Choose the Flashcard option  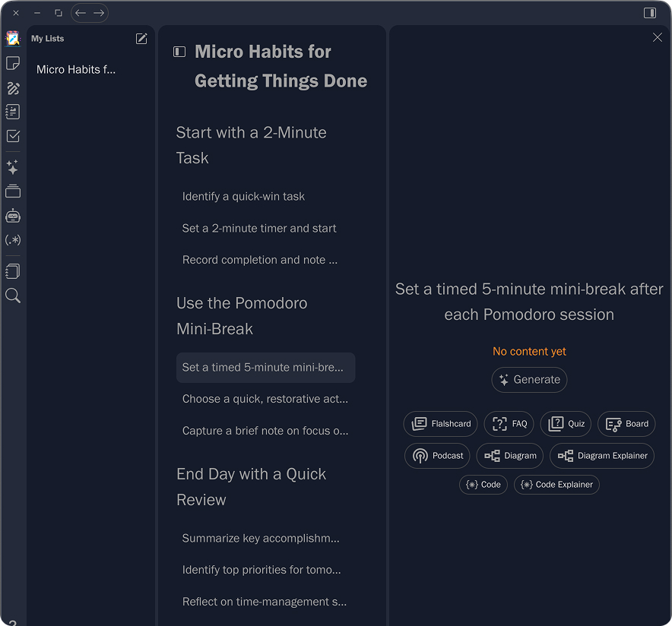[441, 424]
